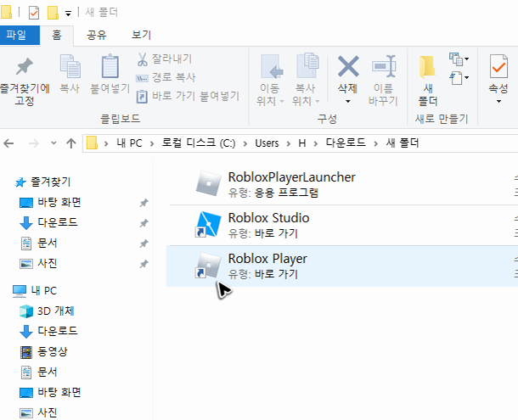Screen dimensions: 518x420
Task: Click the Pin to Quick Access (즐겨찾기에 고정) icon
Action: click(24, 67)
